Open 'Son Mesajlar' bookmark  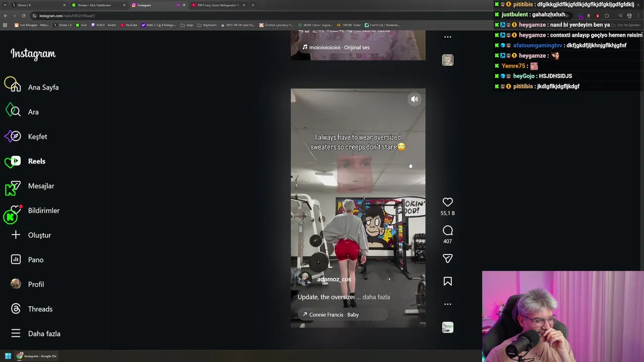[x=31, y=25]
